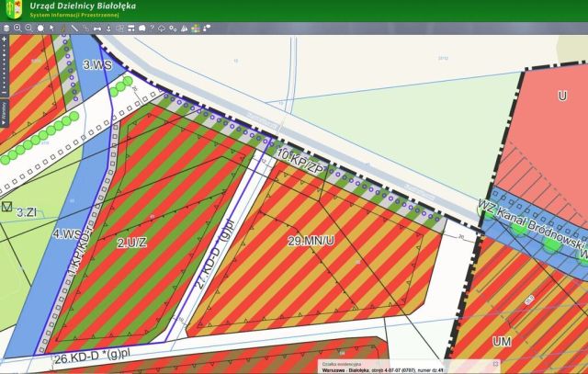
Task: Click the '27.KD-D *(g)pl' road label
Action: [216, 254]
